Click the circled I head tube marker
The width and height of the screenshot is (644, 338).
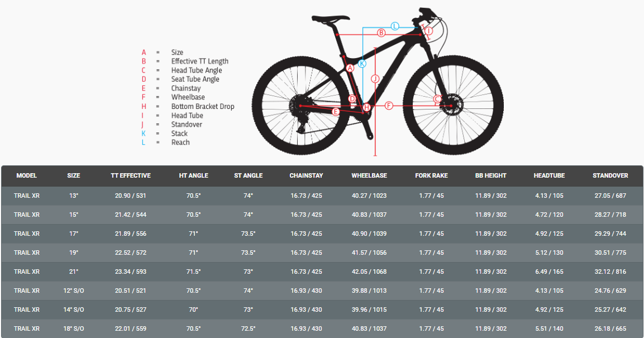[428, 31]
